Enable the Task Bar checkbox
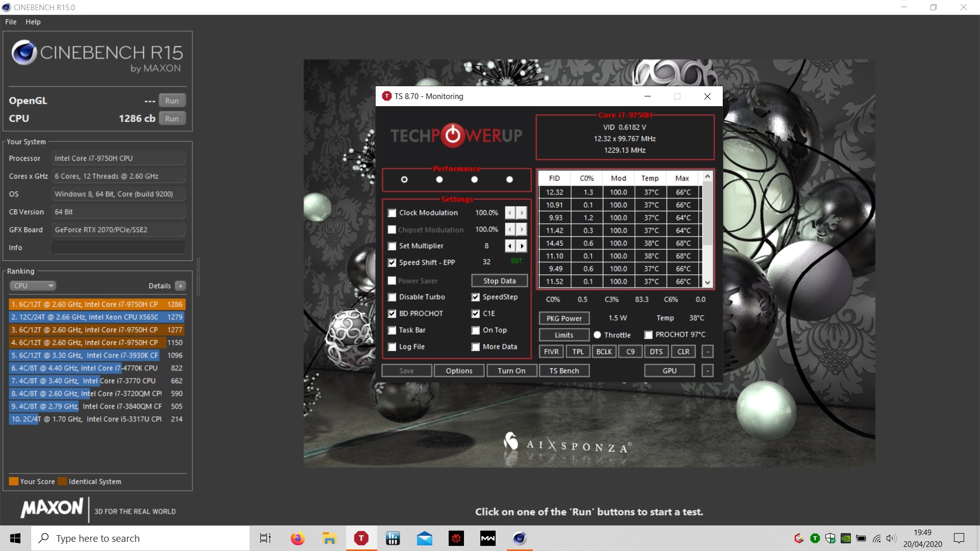 [x=392, y=330]
